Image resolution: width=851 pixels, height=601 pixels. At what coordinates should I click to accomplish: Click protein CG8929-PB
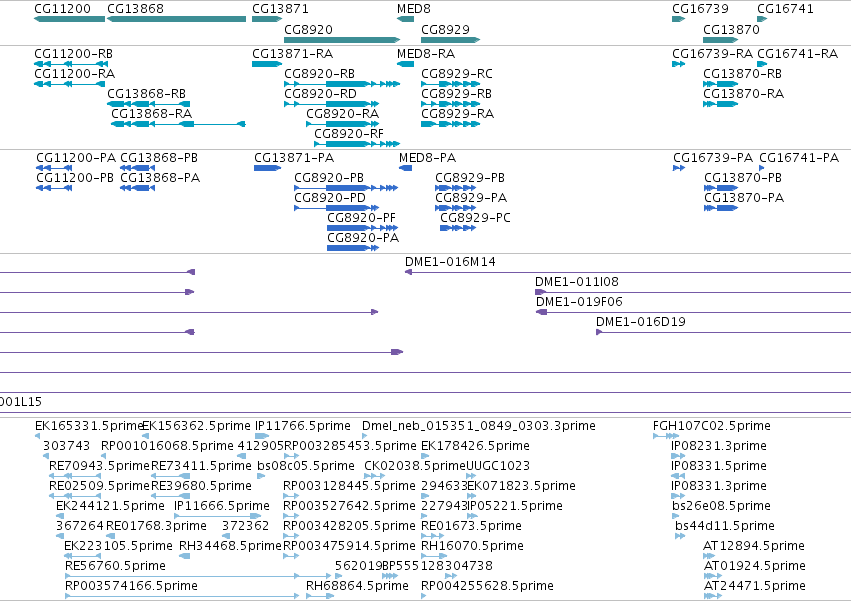click(x=470, y=178)
